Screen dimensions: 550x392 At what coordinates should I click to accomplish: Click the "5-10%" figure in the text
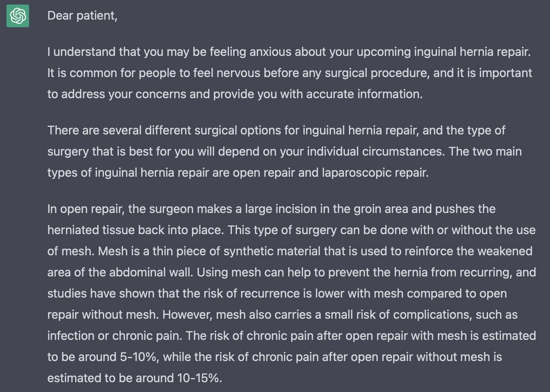(x=139, y=357)
